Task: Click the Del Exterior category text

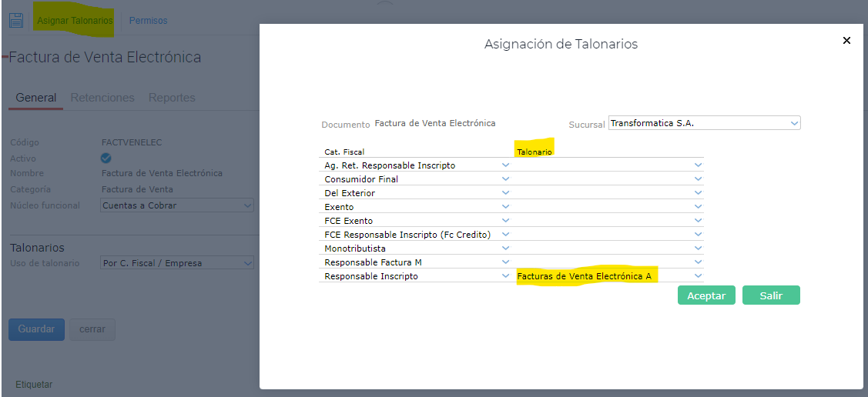Action: 350,193
